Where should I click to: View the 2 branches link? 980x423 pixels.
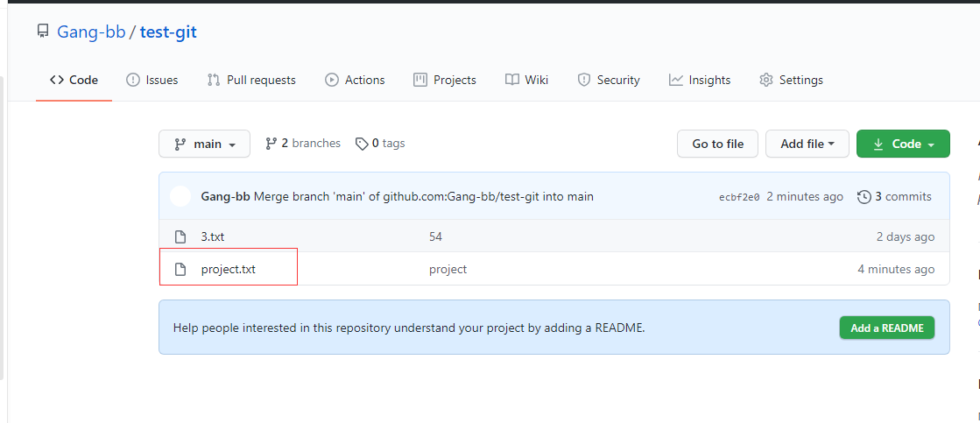click(x=303, y=143)
